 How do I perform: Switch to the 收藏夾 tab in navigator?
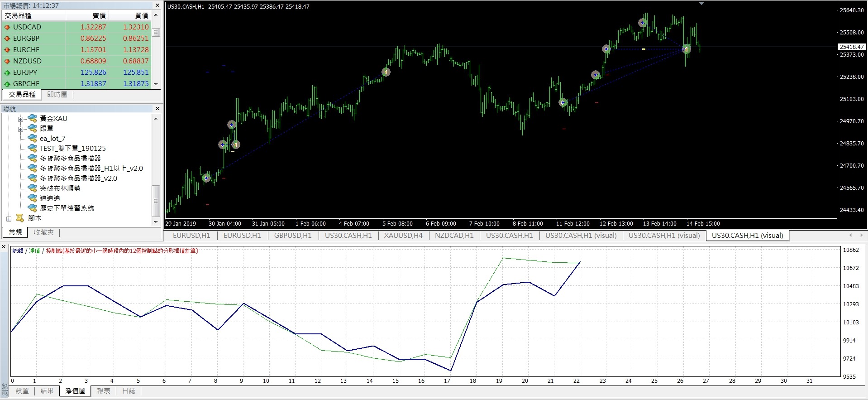point(43,232)
